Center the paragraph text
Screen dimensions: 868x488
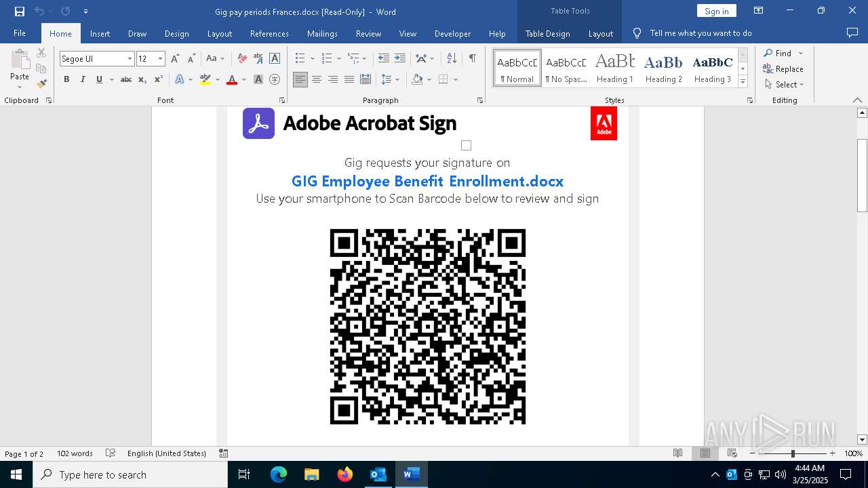317,79
